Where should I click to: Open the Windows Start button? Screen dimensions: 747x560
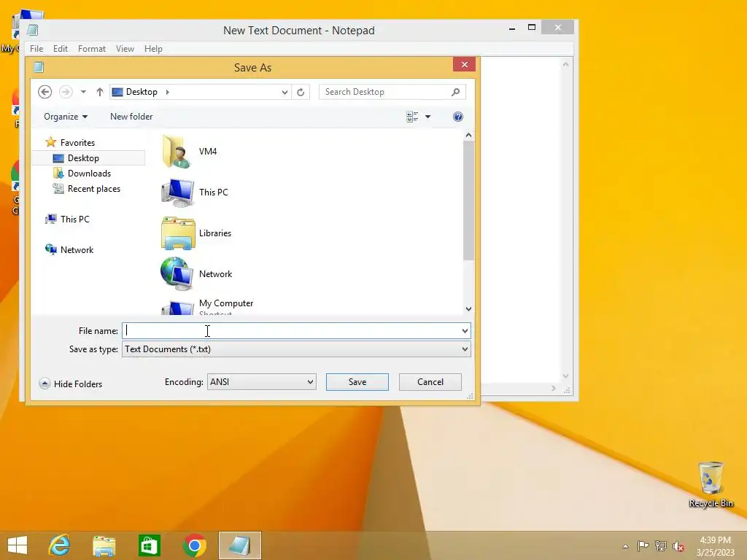click(18, 545)
